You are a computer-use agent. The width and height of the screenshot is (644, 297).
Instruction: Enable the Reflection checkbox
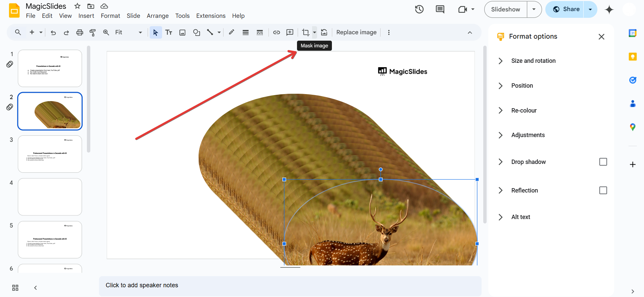603,190
